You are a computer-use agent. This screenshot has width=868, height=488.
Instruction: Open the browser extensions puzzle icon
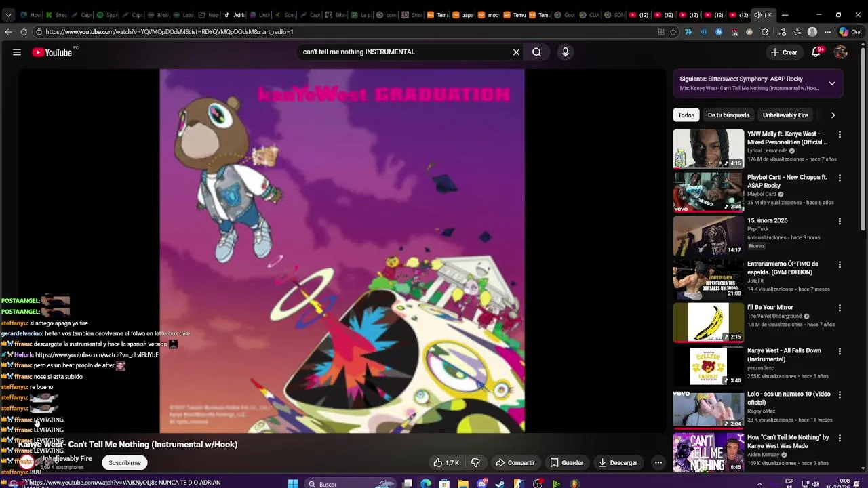click(765, 32)
